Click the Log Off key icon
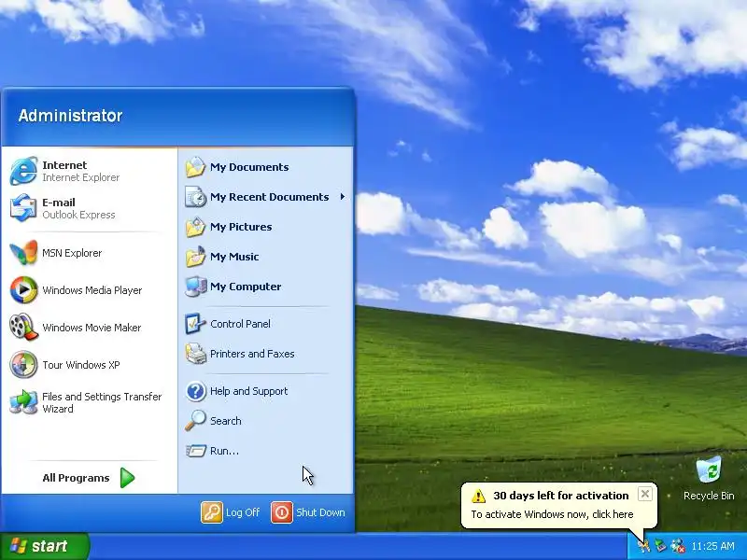 point(212,512)
